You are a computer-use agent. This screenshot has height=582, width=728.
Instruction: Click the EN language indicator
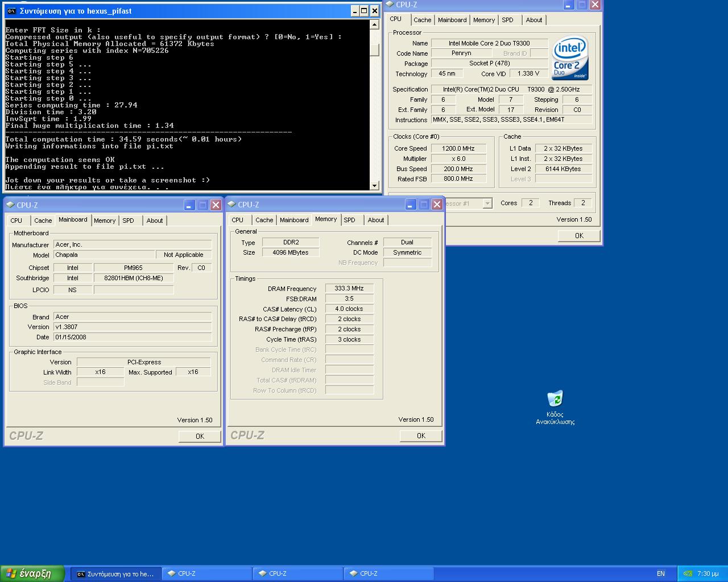tap(661, 573)
